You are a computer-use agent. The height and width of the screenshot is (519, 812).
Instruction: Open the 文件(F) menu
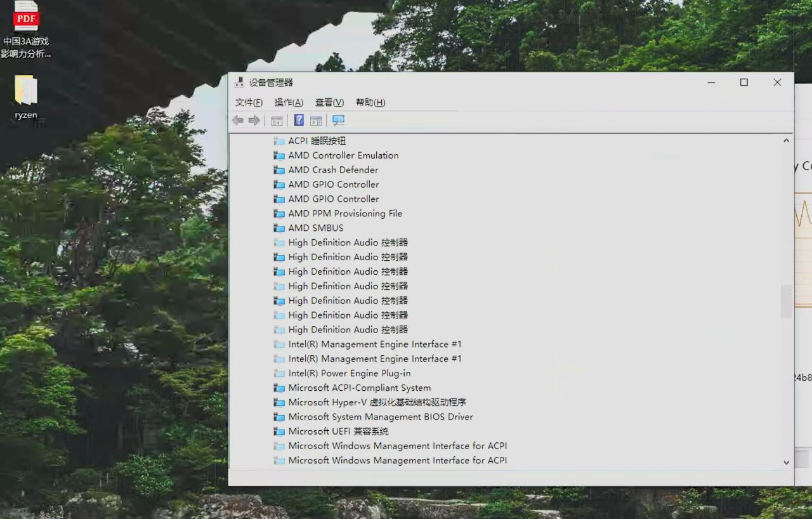click(249, 102)
